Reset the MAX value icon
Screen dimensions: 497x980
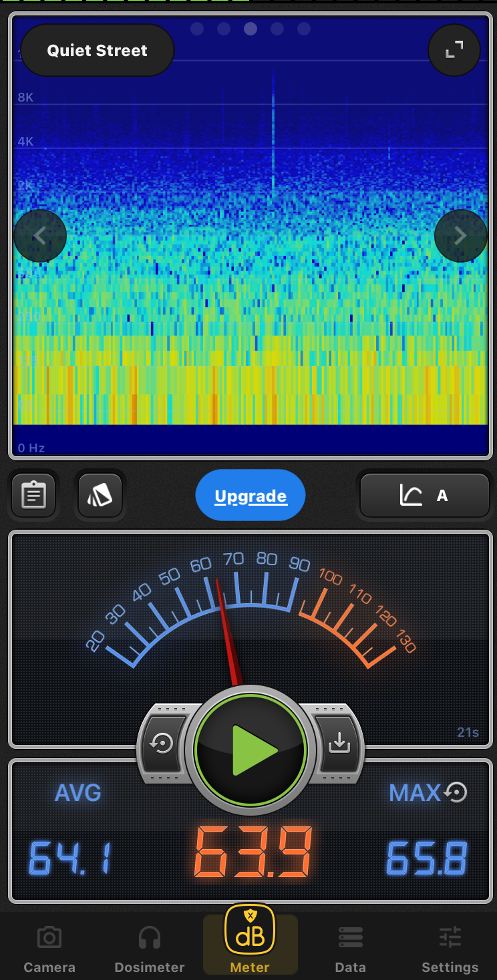[x=457, y=793]
